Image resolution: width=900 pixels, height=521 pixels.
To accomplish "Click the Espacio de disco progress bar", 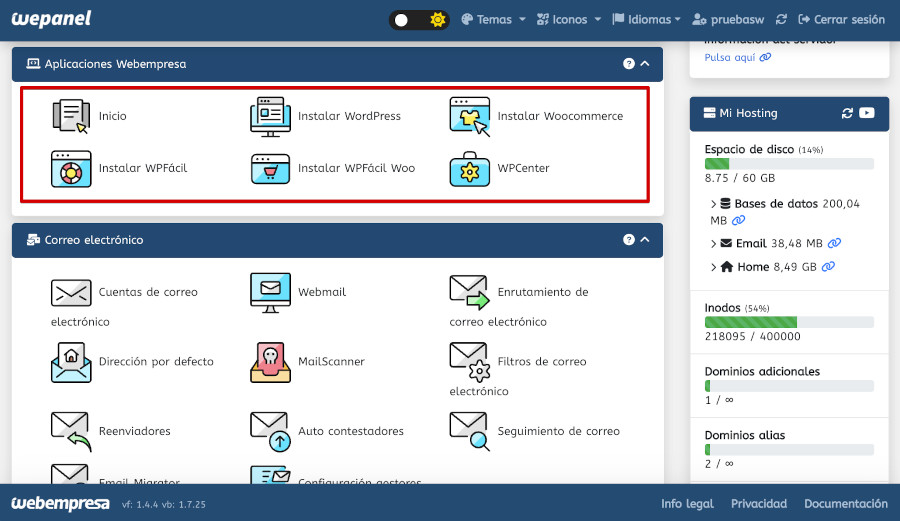I will coord(789,164).
